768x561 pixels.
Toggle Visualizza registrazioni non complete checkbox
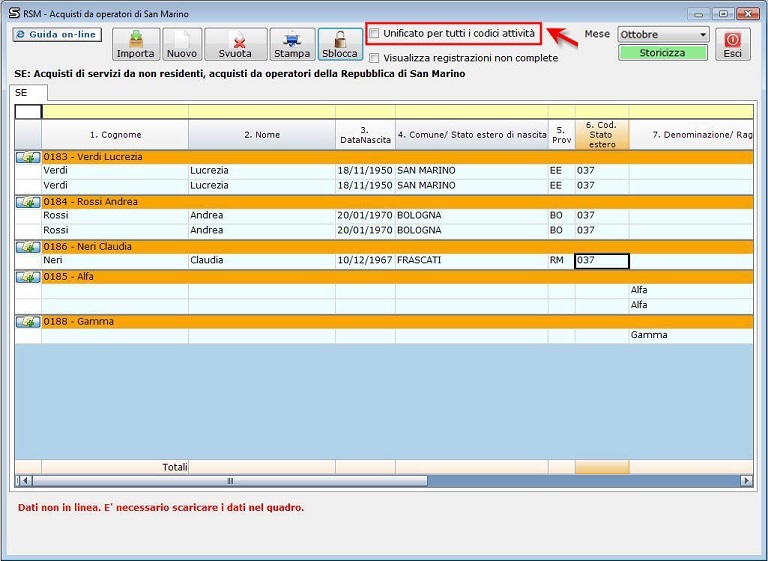click(x=375, y=59)
